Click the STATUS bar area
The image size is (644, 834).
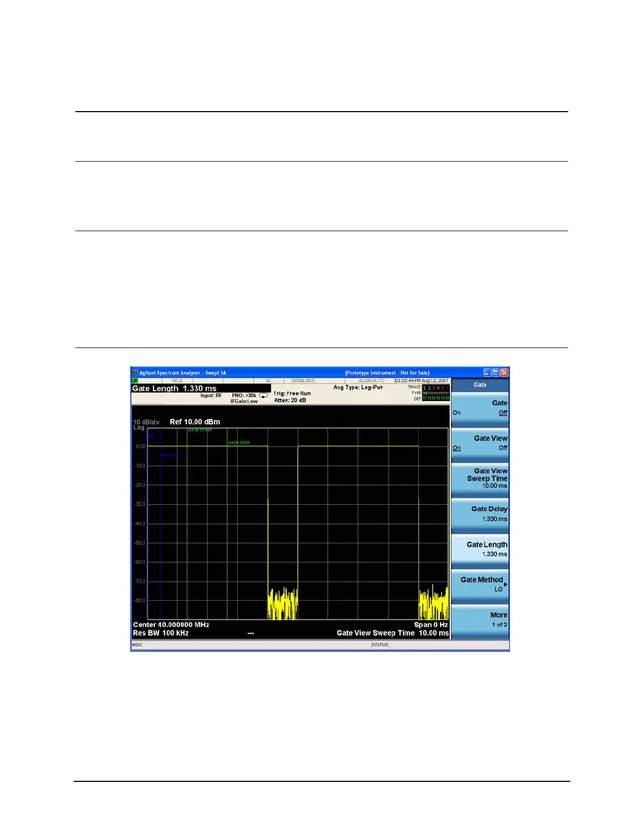tap(440, 645)
